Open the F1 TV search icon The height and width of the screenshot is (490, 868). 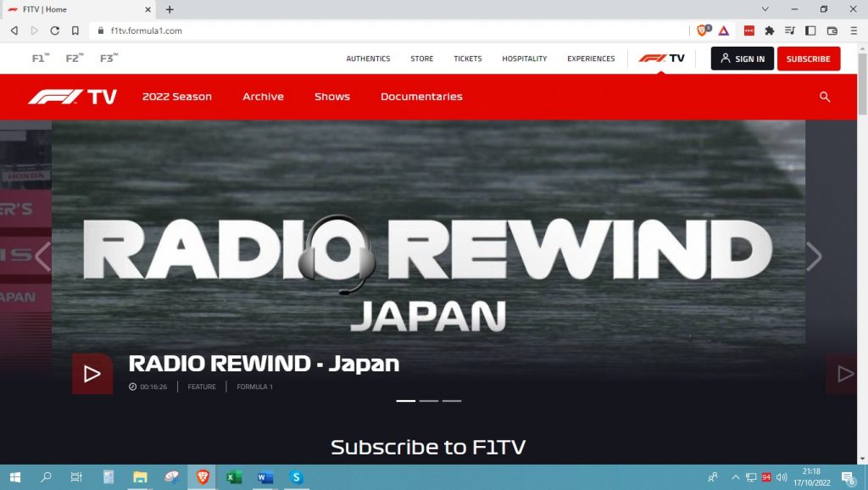click(824, 97)
